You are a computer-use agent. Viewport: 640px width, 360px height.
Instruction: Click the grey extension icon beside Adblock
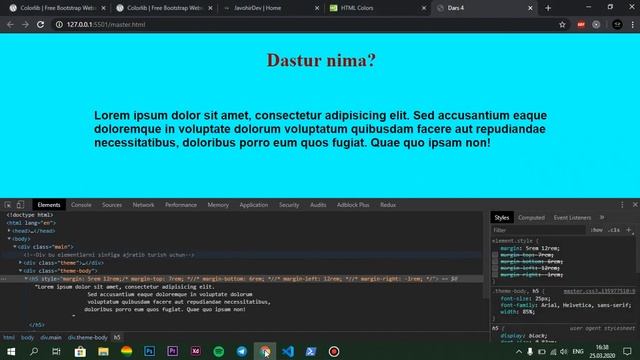pos(596,24)
